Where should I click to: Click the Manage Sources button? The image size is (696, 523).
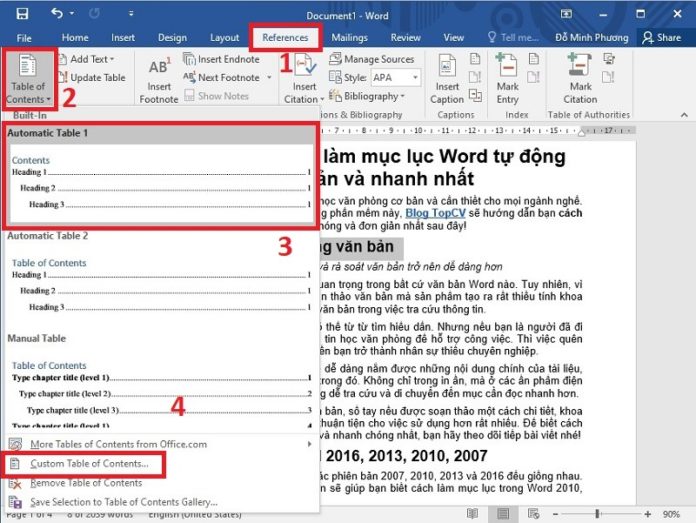pos(372,59)
